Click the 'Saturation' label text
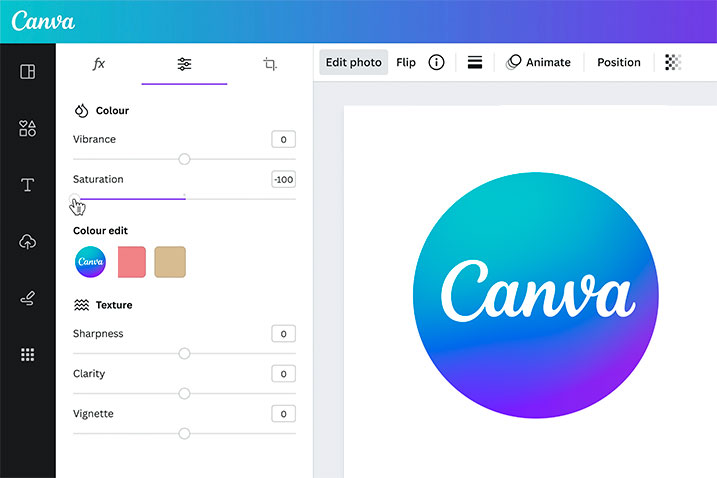 point(98,179)
